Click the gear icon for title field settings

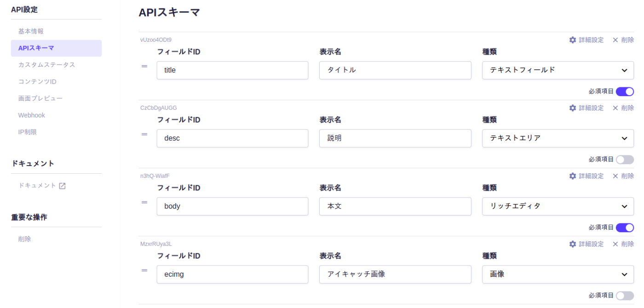572,40
